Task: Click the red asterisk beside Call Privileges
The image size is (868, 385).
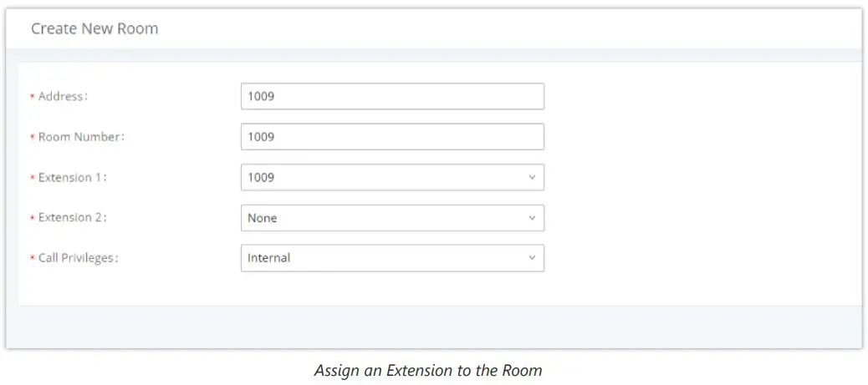Action: (x=32, y=260)
